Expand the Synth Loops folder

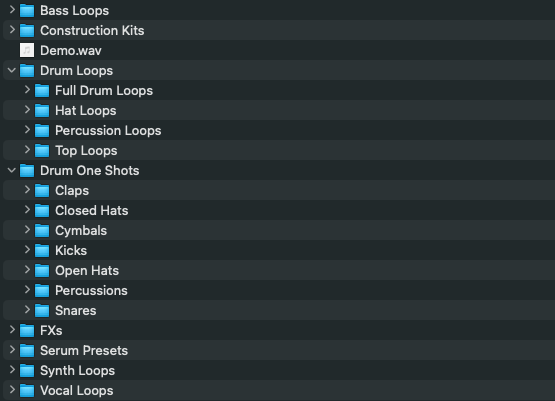coord(12,370)
